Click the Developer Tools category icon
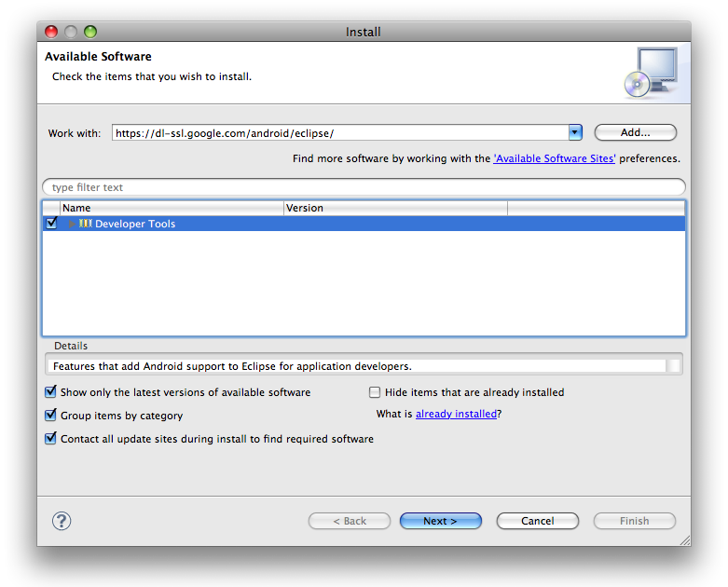The height and width of the screenshot is (587, 728). coord(86,224)
